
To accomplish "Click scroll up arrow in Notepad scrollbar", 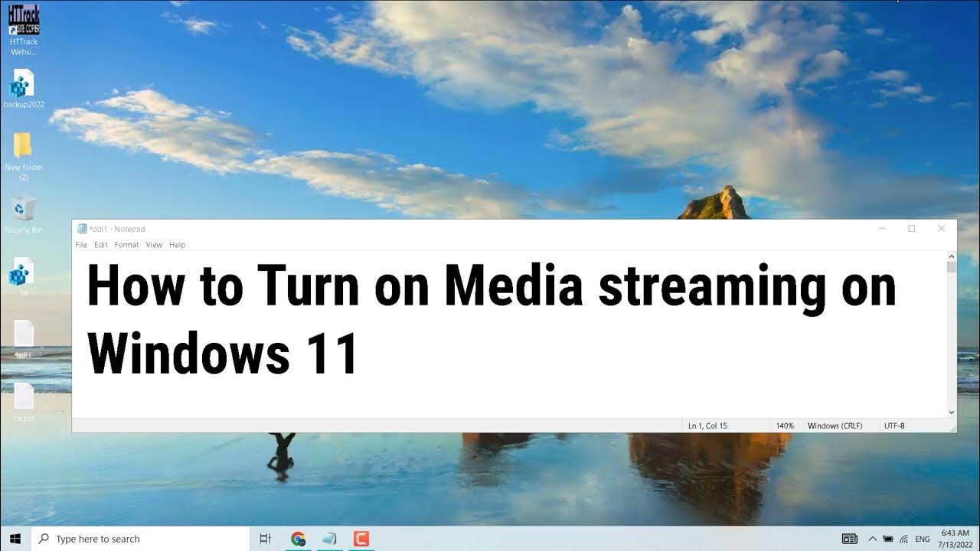I will 952,256.
